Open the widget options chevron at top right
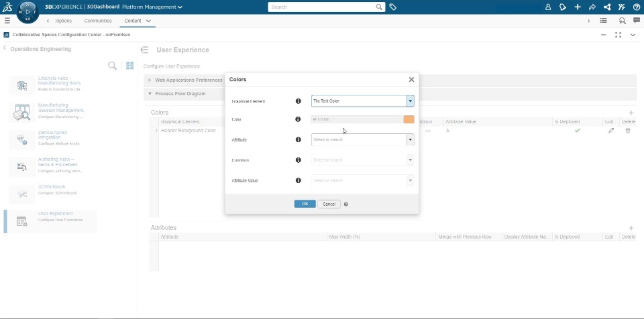Image resolution: width=644 pixels, height=319 pixels. click(633, 35)
